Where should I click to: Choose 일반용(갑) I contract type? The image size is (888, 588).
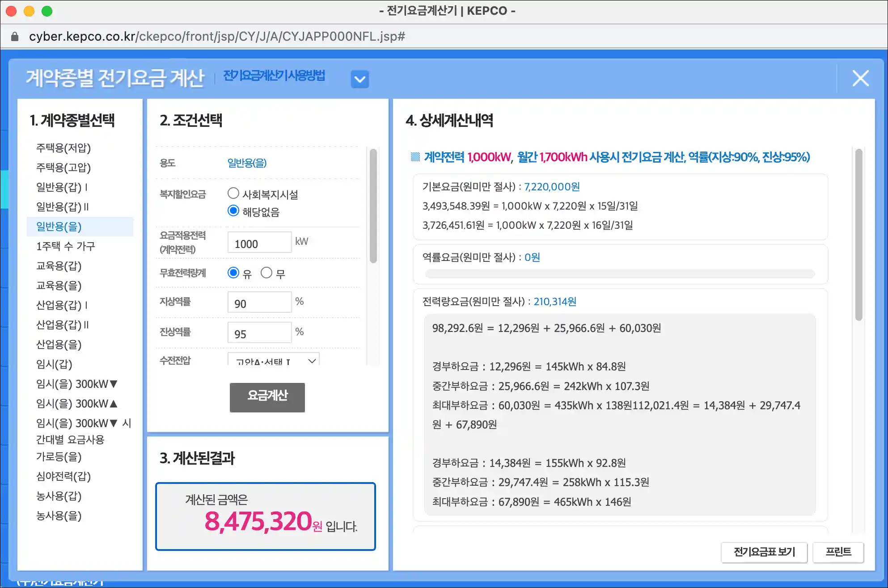click(62, 187)
